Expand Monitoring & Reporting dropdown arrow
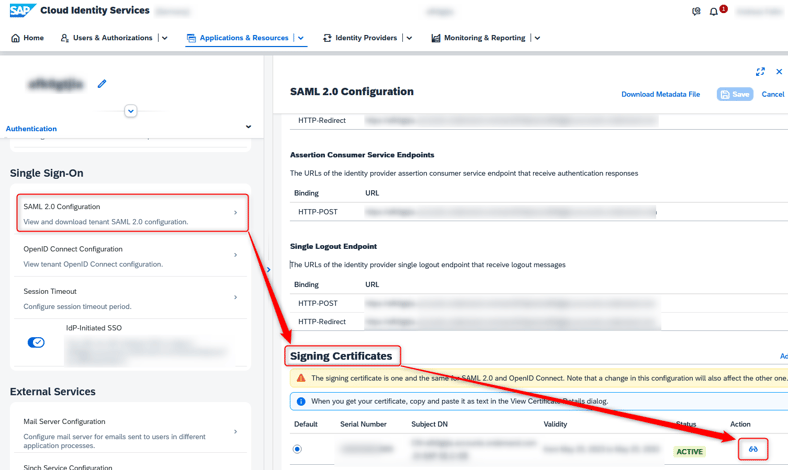This screenshot has height=470, width=788. 537,38
